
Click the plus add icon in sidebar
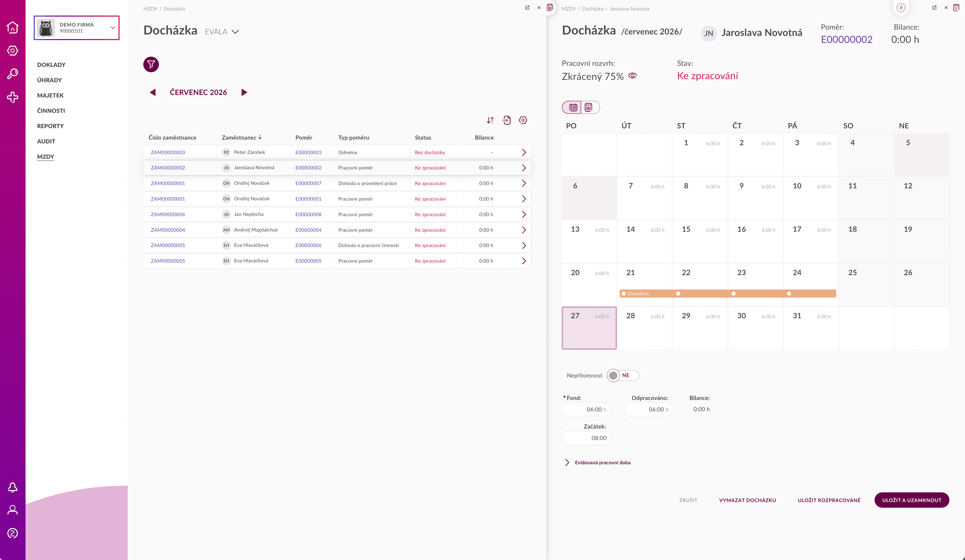(x=13, y=97)
